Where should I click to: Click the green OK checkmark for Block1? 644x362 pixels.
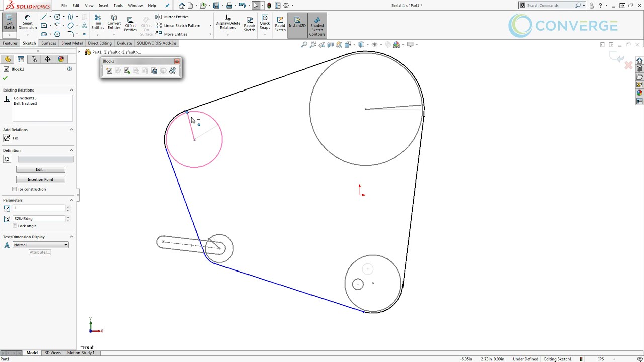[5, 78]
